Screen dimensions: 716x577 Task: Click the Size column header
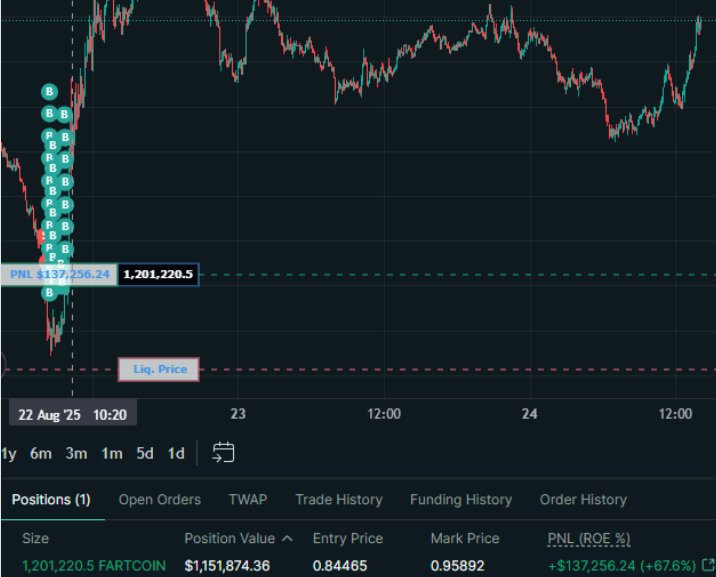pyautogui.click(x=35, y=538)
